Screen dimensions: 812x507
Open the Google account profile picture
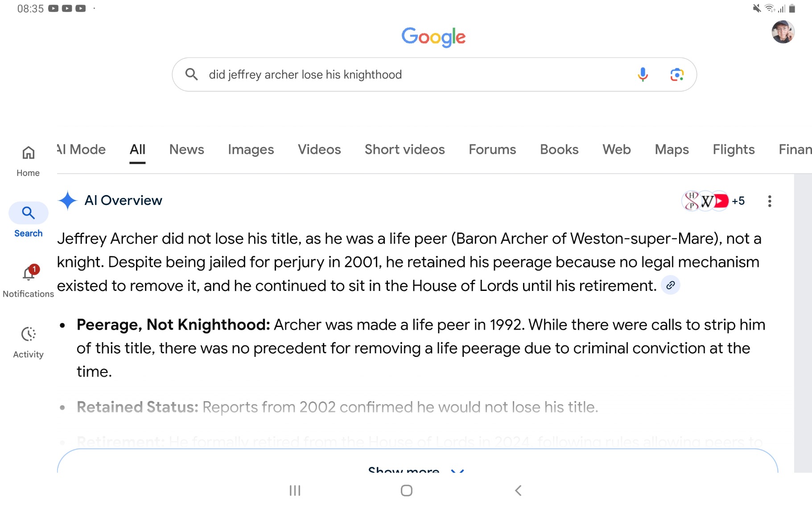tap(783, 32)
